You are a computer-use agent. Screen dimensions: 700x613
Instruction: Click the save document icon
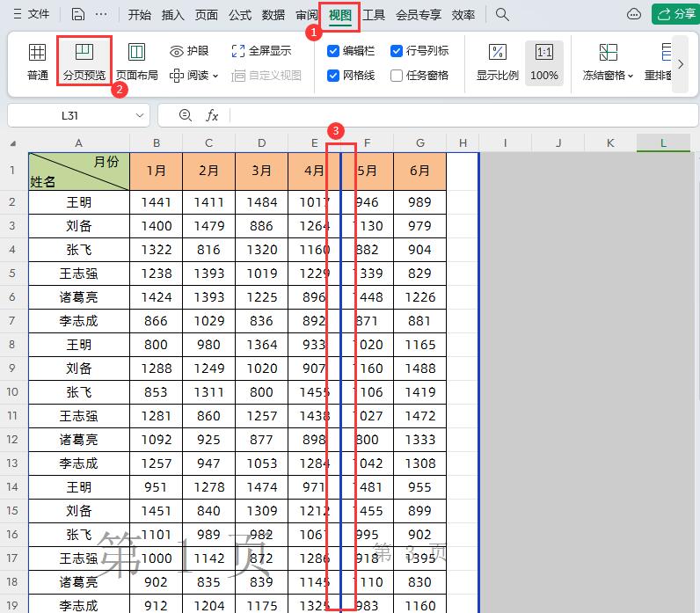[77, 14]
